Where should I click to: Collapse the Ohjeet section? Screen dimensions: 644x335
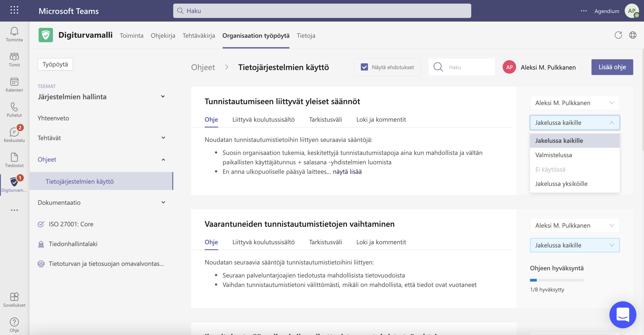point(163,160)
